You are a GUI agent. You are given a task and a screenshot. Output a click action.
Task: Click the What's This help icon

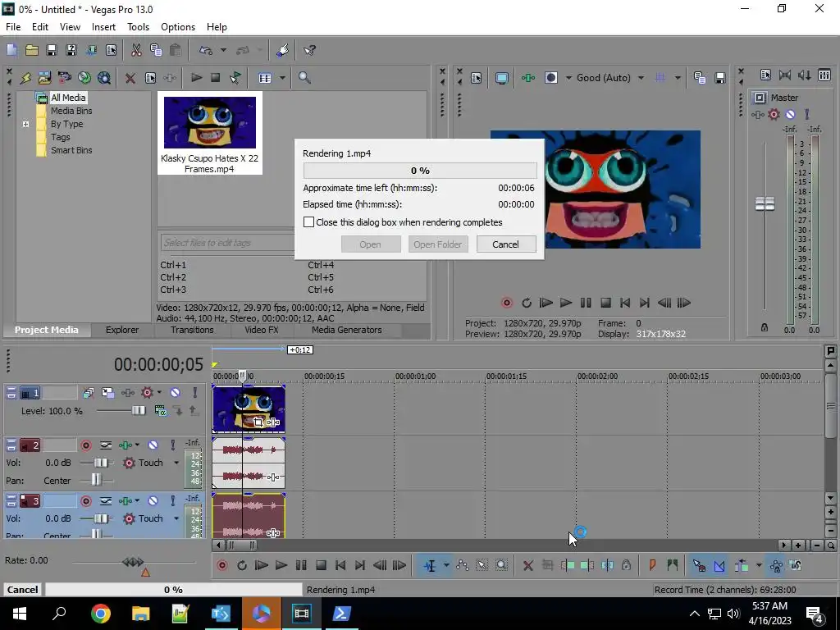[309, 50]
